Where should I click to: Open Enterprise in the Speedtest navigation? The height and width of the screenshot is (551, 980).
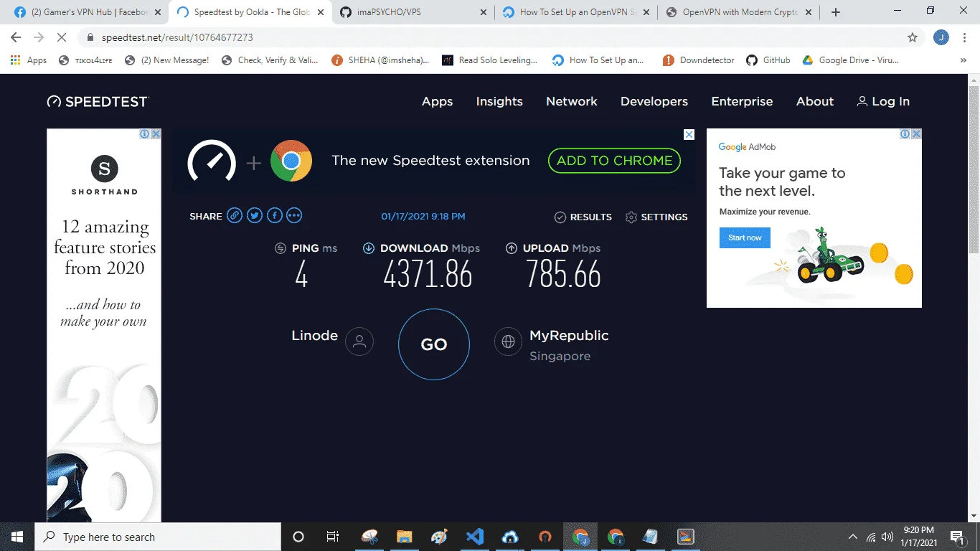pyautogui.click(x=742, y=101)
